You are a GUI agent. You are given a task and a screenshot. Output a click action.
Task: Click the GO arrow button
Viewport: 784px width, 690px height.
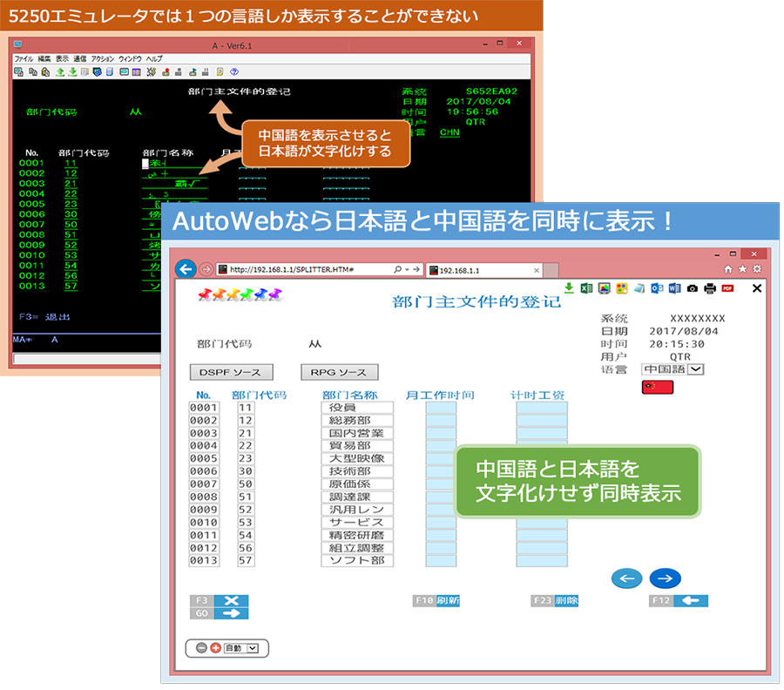click(x=219, y=613)
